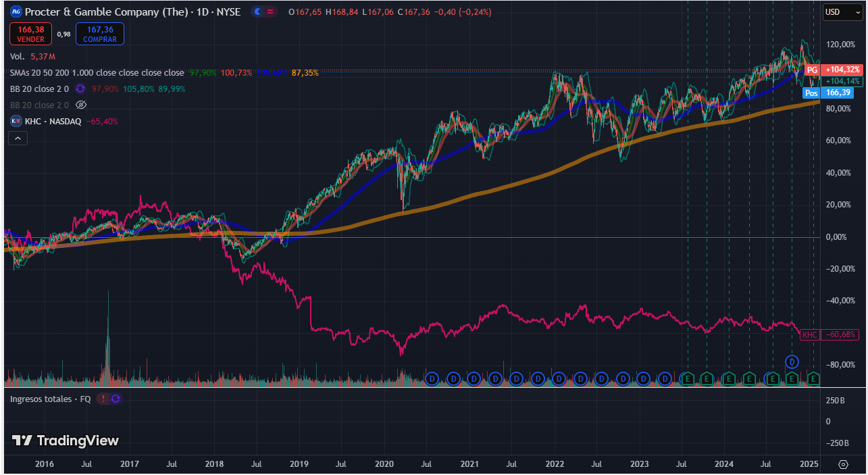
Task: Click the 105,80% Bollinger upper value
Action: click(x=138, y=89)
